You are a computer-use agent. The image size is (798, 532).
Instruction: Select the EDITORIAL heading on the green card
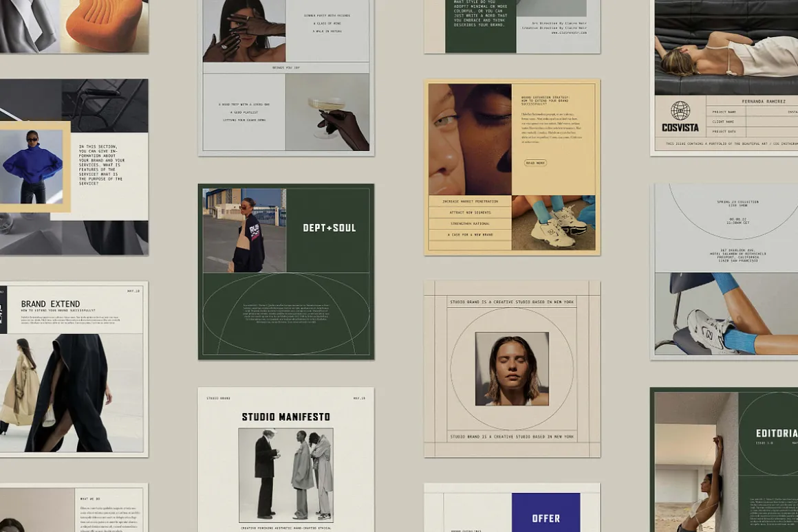tap(777, 433)
